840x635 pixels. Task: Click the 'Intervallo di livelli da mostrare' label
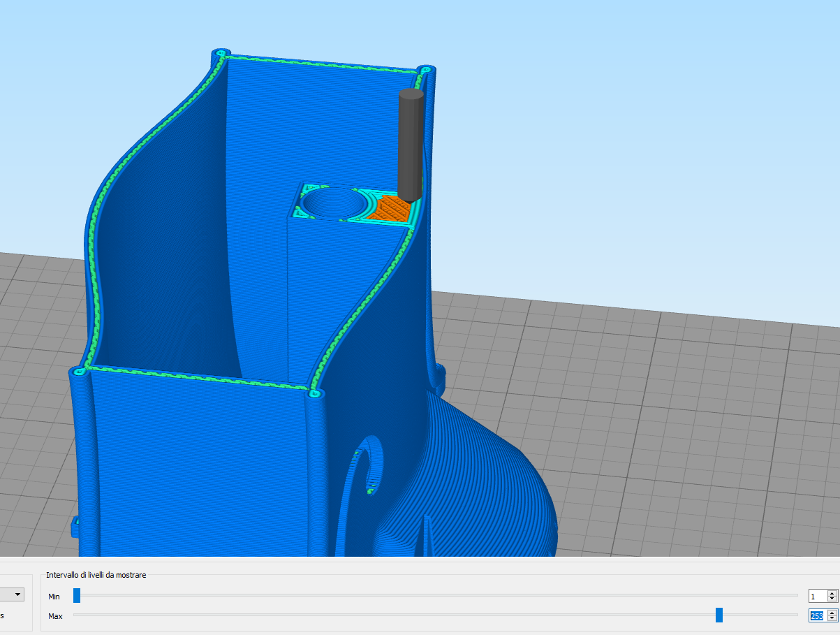point(96,575)
